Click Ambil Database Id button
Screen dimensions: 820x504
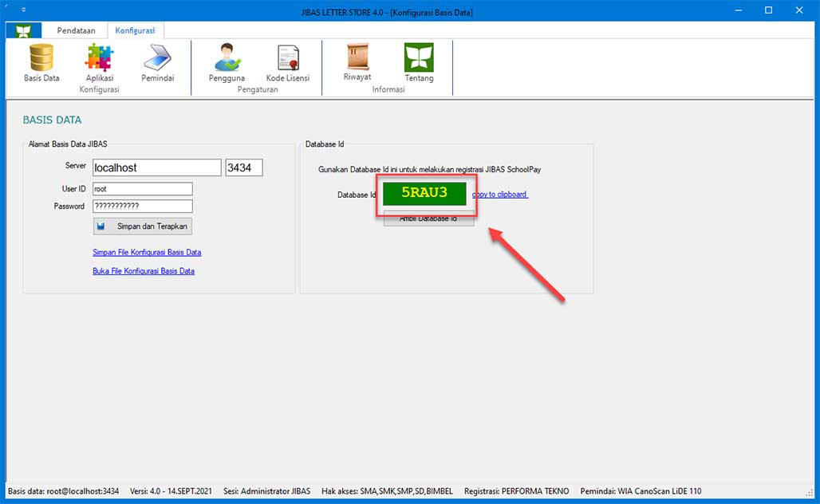click(428, 219)
